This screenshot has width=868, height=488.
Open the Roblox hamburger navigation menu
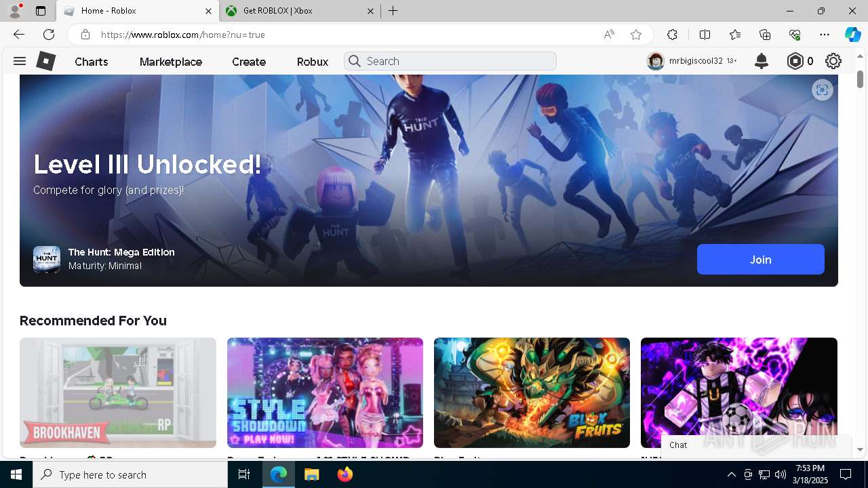[x=20, y=61]
